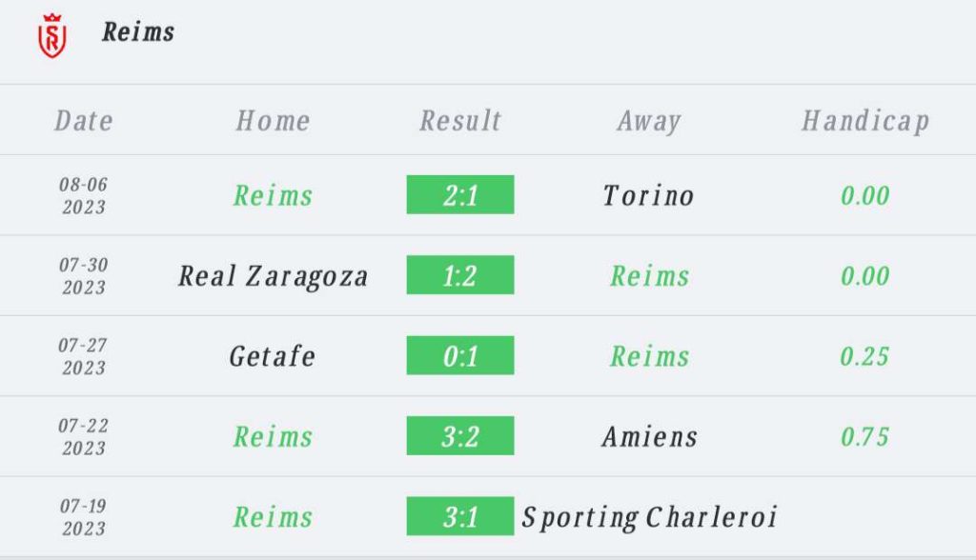
Task: Open the 1:2 result at Real Zaragoza
Action: click(x=460, y=275)
